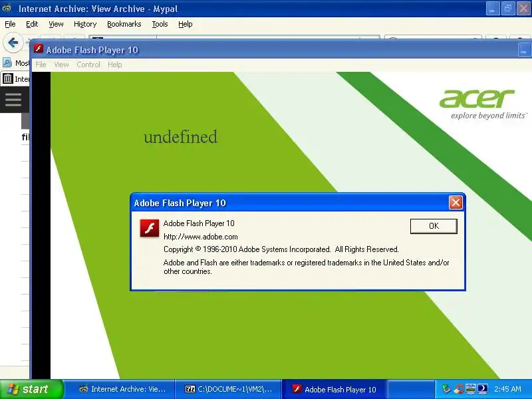The image size is (532, 399).
Task: Click the moon display tray icon
Action: (483, 389)
